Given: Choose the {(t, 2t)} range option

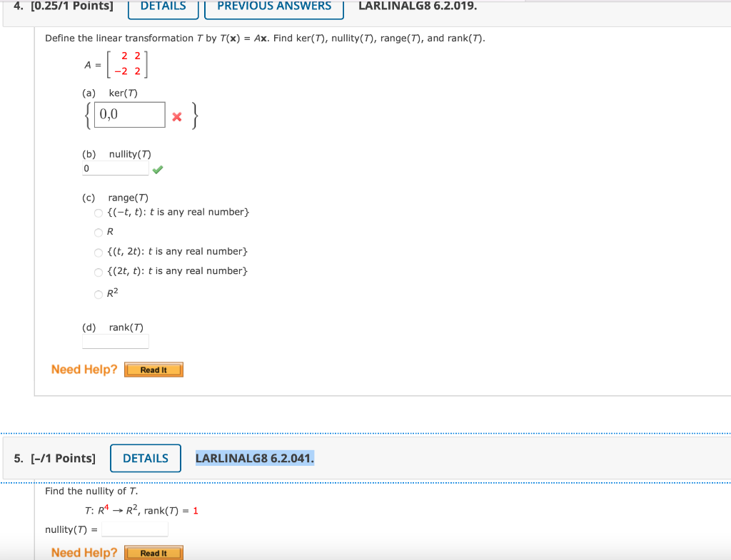Looking at the screenshot, I should tap(98, 252).
